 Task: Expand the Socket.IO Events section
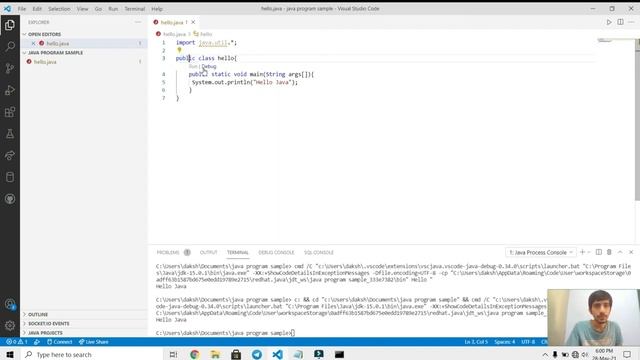(49, 323)
